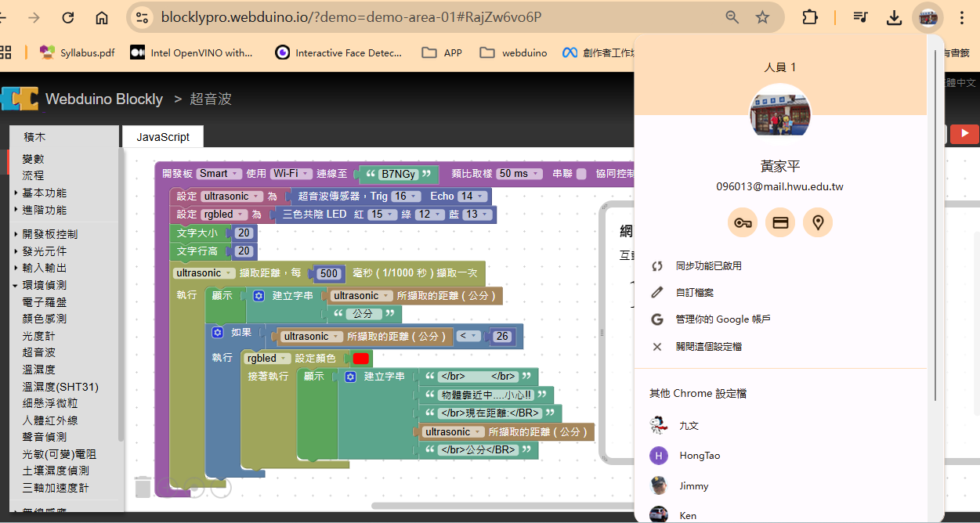Bookmark this page with star icon
980x523 pixels.
click(x=762, y=17)
